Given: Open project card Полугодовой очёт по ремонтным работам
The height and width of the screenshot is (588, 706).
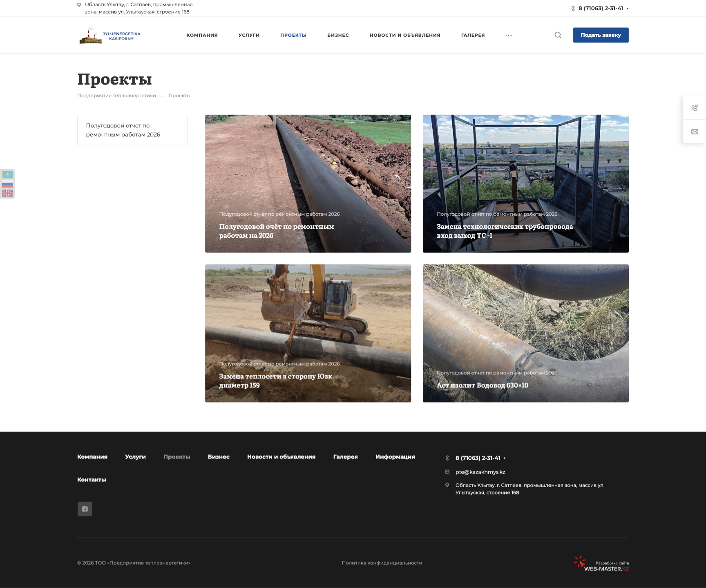Looking at the screenshot, I should coord(308,183).
